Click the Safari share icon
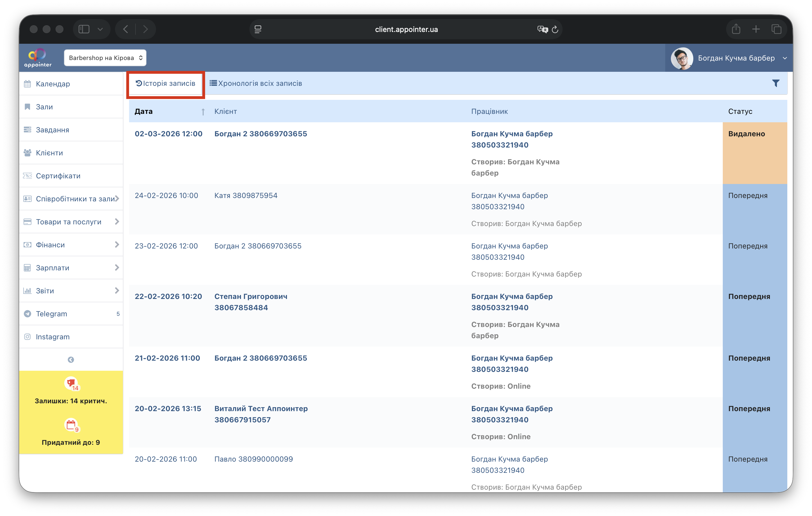 [x=736, y=29]
